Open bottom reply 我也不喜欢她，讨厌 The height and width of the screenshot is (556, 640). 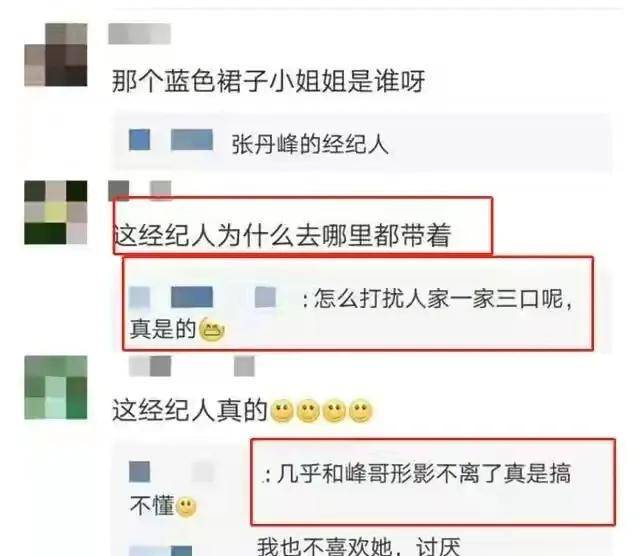359,547
